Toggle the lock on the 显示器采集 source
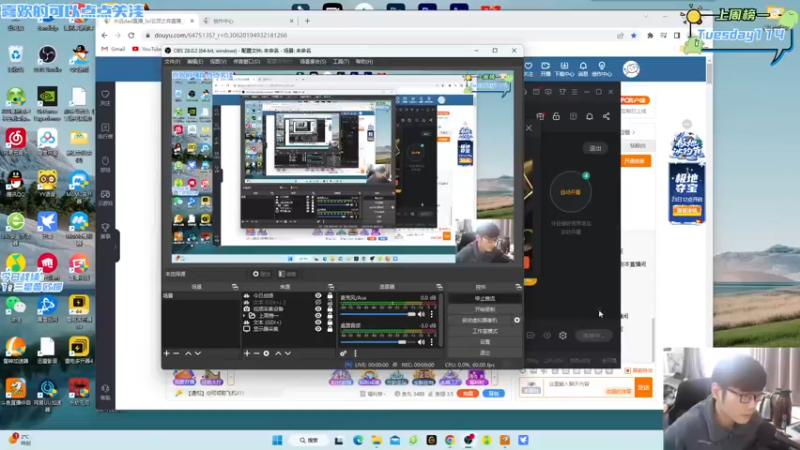This screenshot has height=450, width=800. 330,329
